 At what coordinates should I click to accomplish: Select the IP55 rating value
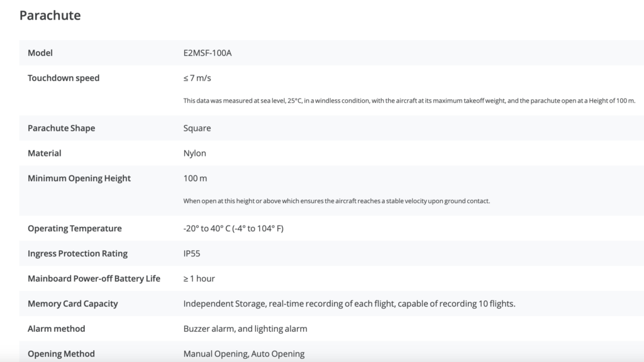pyautogui.click(x=192, y=253)
